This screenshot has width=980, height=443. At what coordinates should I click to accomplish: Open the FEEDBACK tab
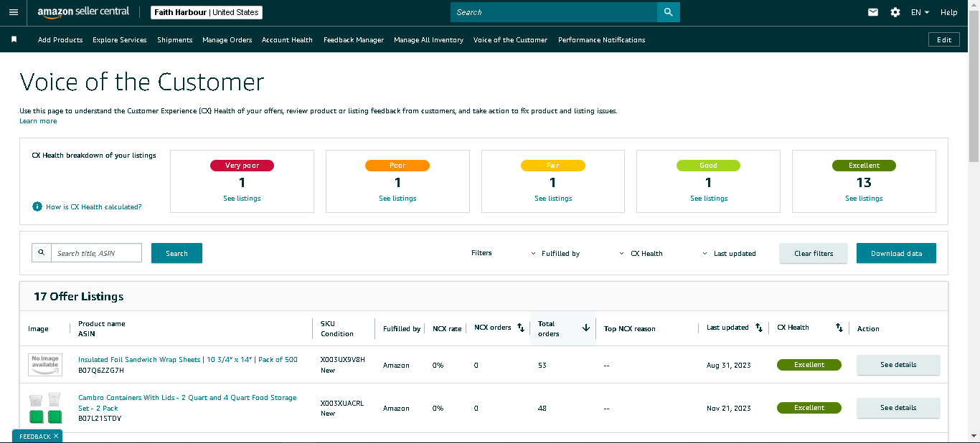tap(34, 436)
